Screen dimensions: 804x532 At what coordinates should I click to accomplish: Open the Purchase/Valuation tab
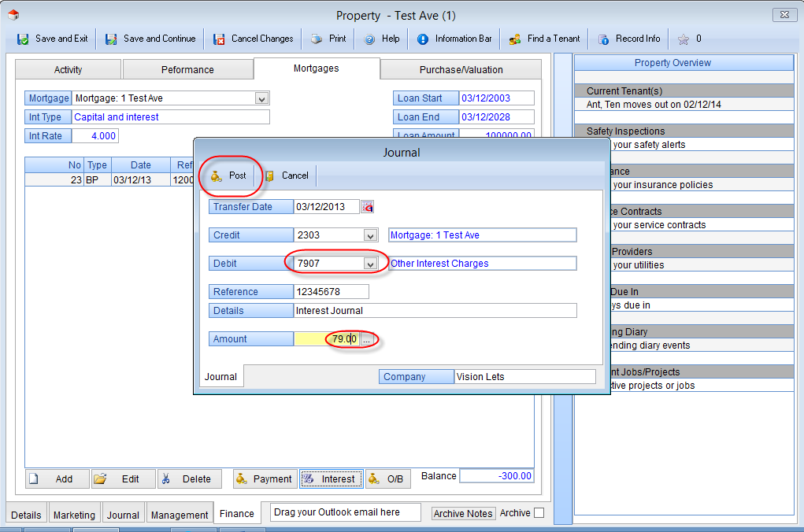tap(461, 70)
